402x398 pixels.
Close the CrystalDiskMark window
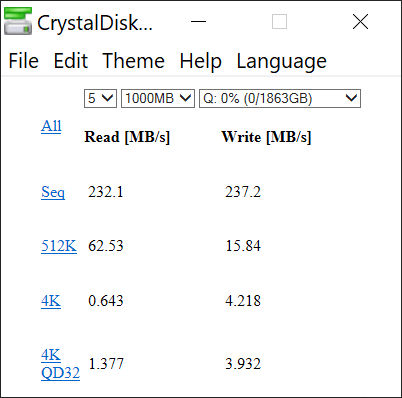tap(360, 22)
